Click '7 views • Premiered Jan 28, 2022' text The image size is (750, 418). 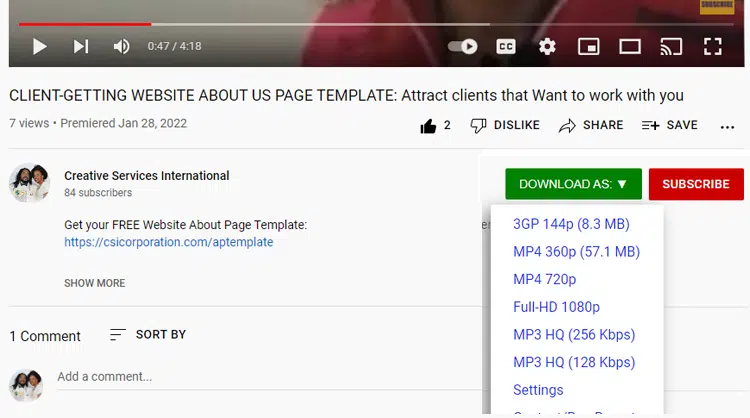click(98, 123)
